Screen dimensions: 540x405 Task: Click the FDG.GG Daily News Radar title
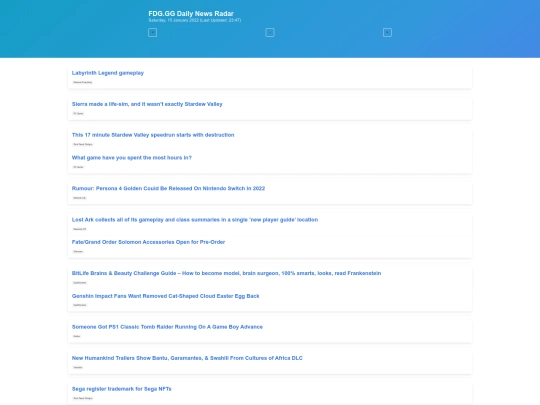[191, 13]
